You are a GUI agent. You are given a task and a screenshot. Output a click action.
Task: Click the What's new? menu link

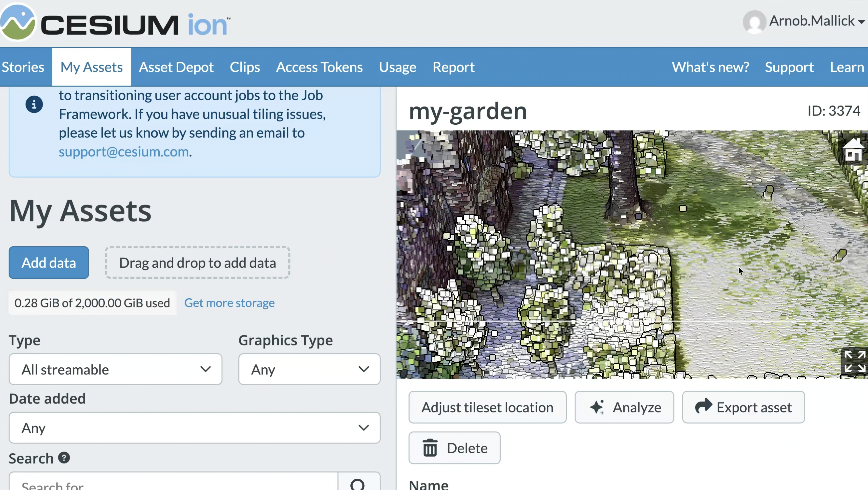tap(710, 67)
